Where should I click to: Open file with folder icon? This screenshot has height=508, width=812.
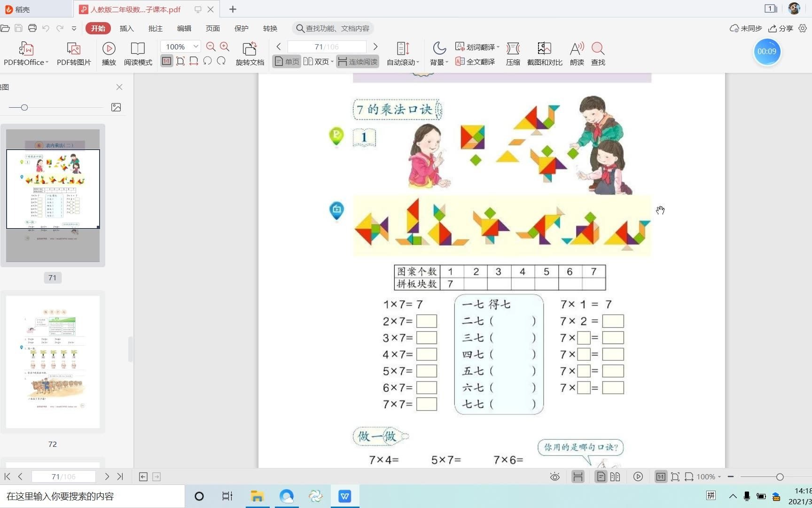[5, 28]
